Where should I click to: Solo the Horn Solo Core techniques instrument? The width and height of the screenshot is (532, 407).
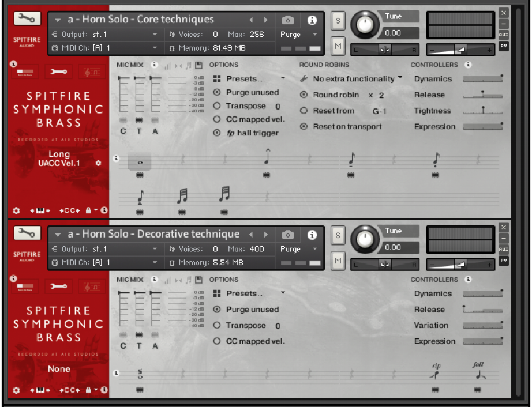[x=338, y=21]
